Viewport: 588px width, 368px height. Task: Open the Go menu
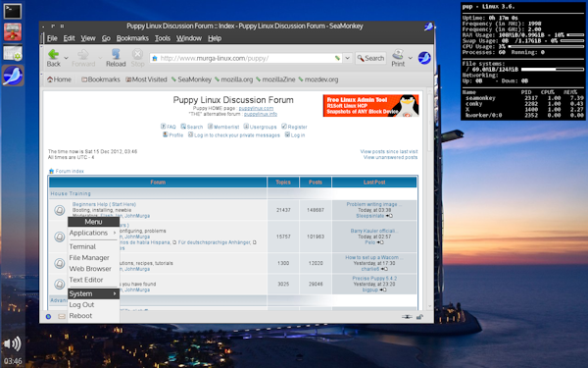pyautogui.click(x=106, y=38)
